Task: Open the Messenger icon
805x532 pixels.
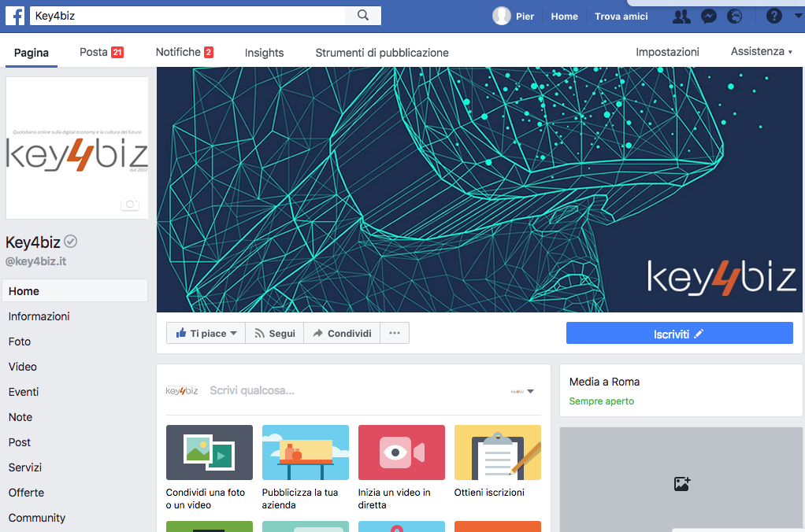Action: coord(708,17)
